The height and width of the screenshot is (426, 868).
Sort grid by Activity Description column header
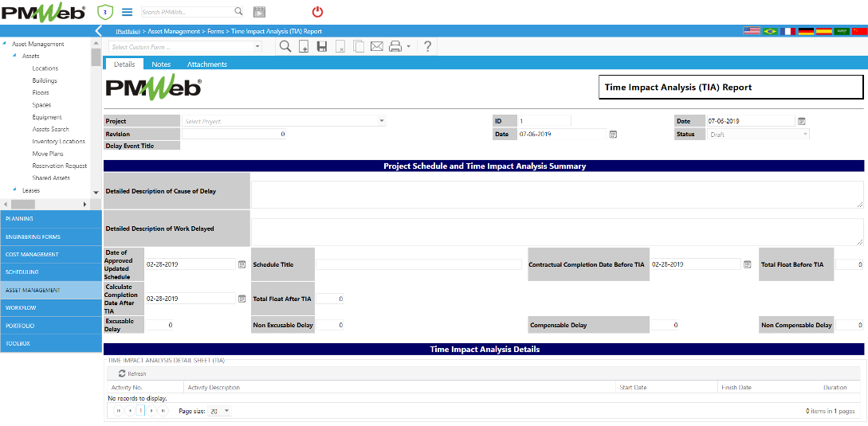tap(214, 388)
